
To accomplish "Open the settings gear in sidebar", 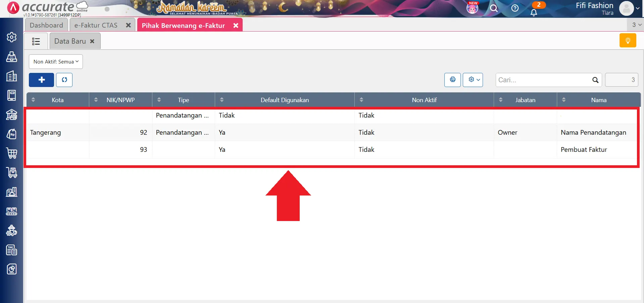I will tap(12, 37).
